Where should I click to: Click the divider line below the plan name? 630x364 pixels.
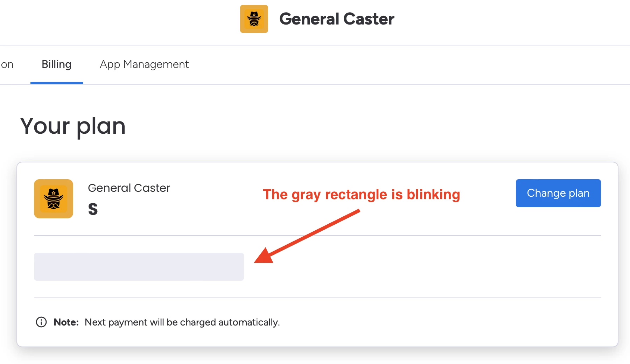317,236
